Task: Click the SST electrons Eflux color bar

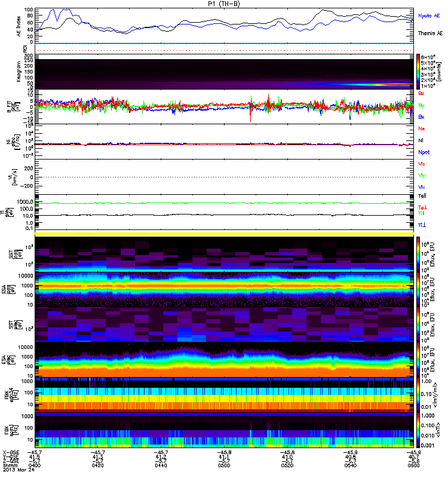Action: click(x=418, y=324)
